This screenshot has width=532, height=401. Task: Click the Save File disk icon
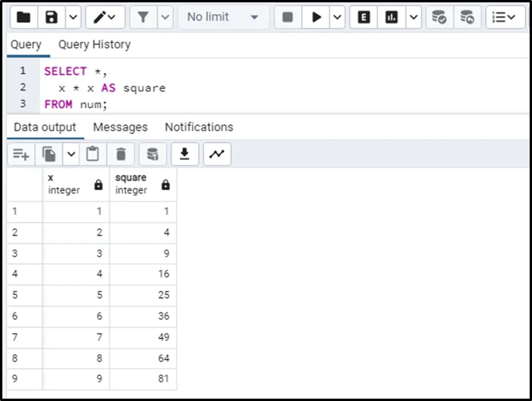[x=52, y=18]
